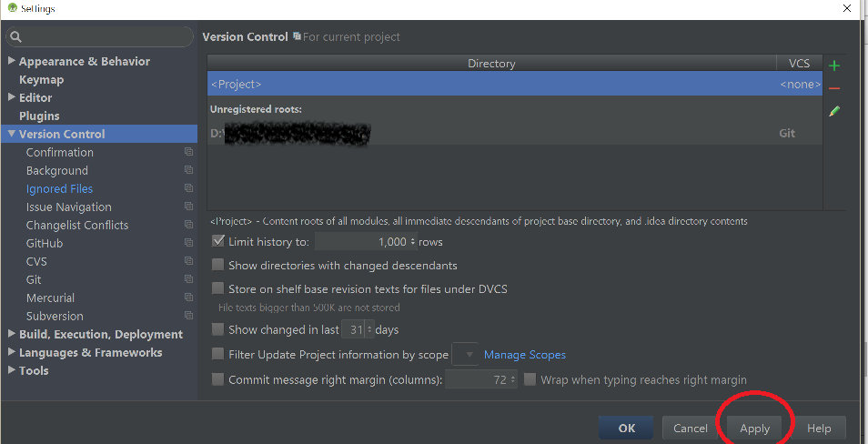
Task: Click the project-level icon next to GitHub
Action: click(x=188, y=243)
